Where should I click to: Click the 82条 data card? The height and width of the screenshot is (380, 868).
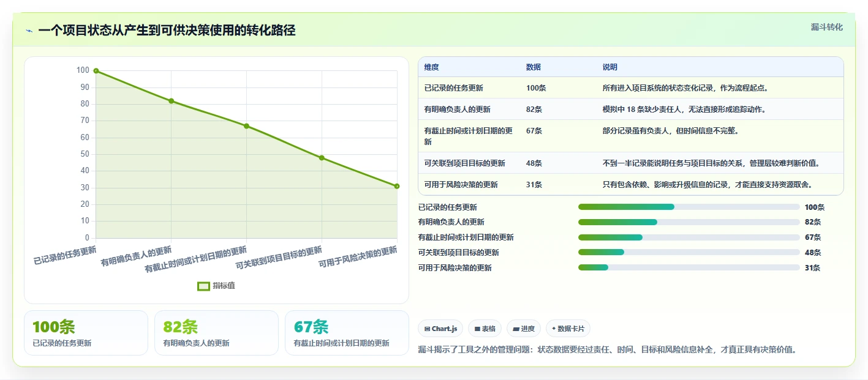216,333
